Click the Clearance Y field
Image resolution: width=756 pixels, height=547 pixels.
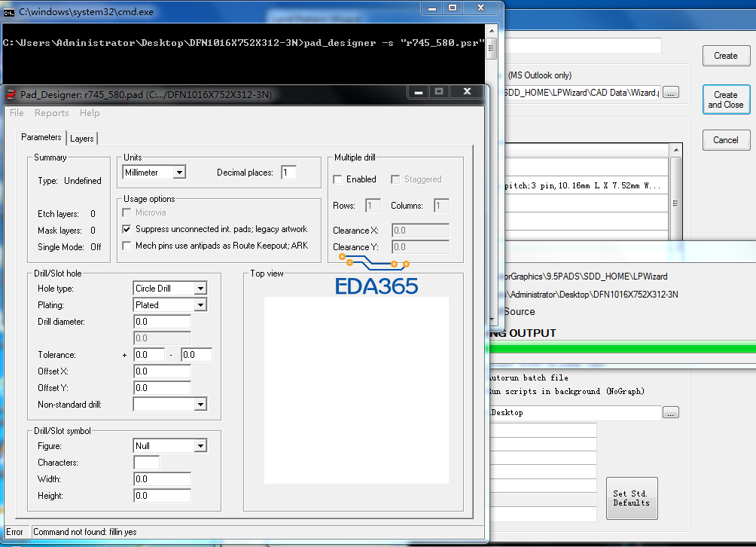[420, 247]
